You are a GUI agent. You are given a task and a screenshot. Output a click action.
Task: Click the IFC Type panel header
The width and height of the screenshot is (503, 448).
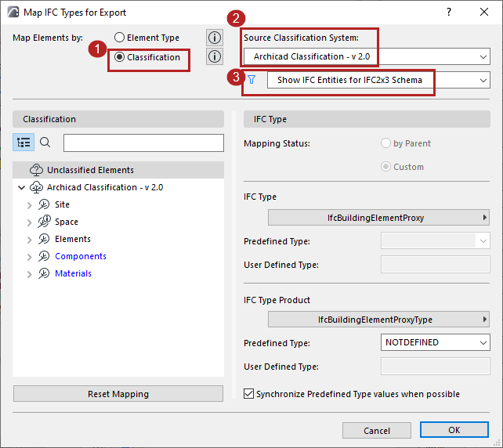point(367,119)
